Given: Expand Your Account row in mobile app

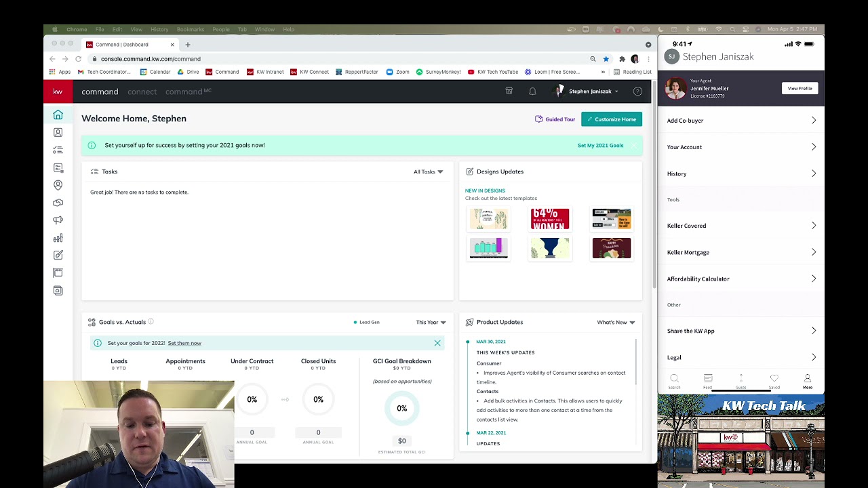Looking at the screenshot, I should (x=741, y=147).
